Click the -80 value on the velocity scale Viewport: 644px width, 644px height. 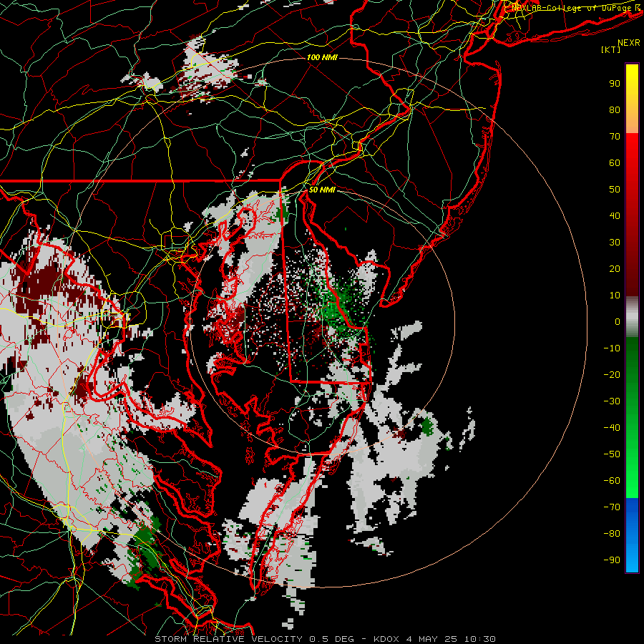tap(612, 534)
